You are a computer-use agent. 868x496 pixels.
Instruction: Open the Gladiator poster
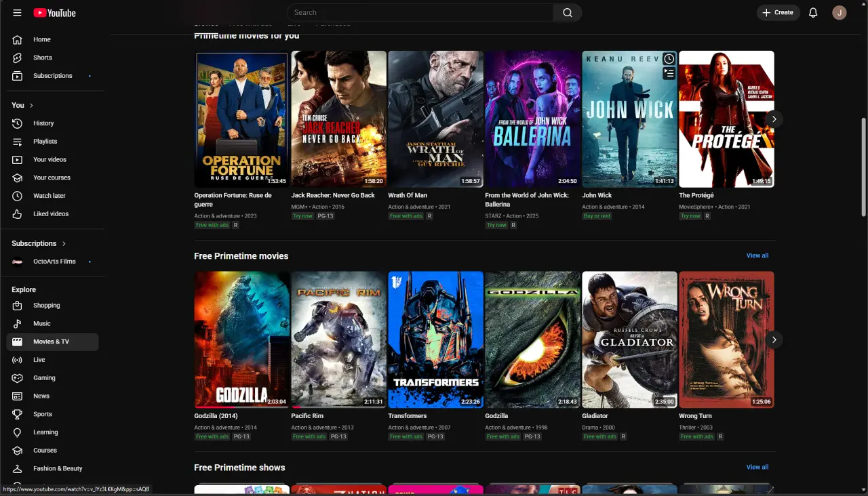[629, 340]
